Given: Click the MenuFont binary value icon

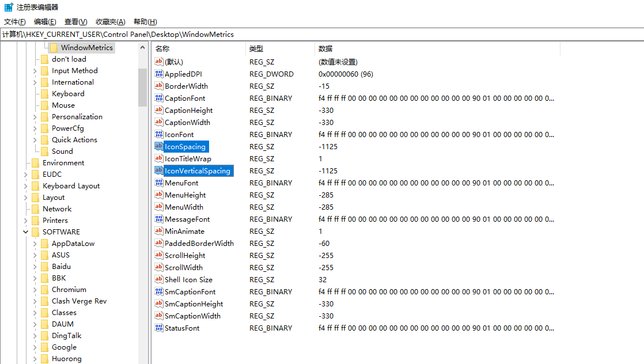Looking at the screenshot, I should click(x=159, y=183).
